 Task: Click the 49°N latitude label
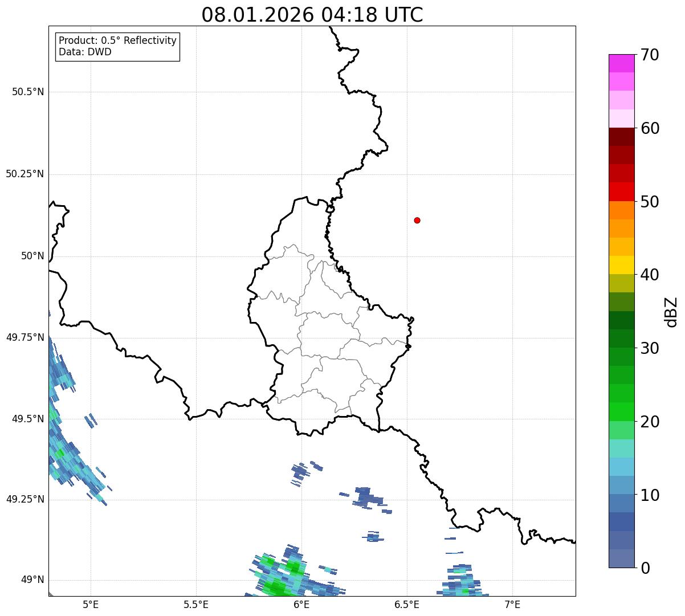[32, 580]
